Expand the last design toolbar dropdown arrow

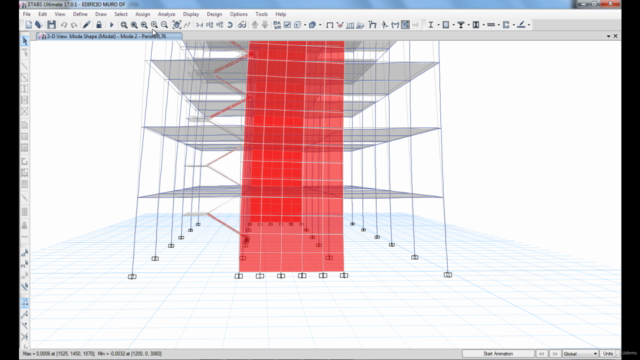click(x=529, y=25)
